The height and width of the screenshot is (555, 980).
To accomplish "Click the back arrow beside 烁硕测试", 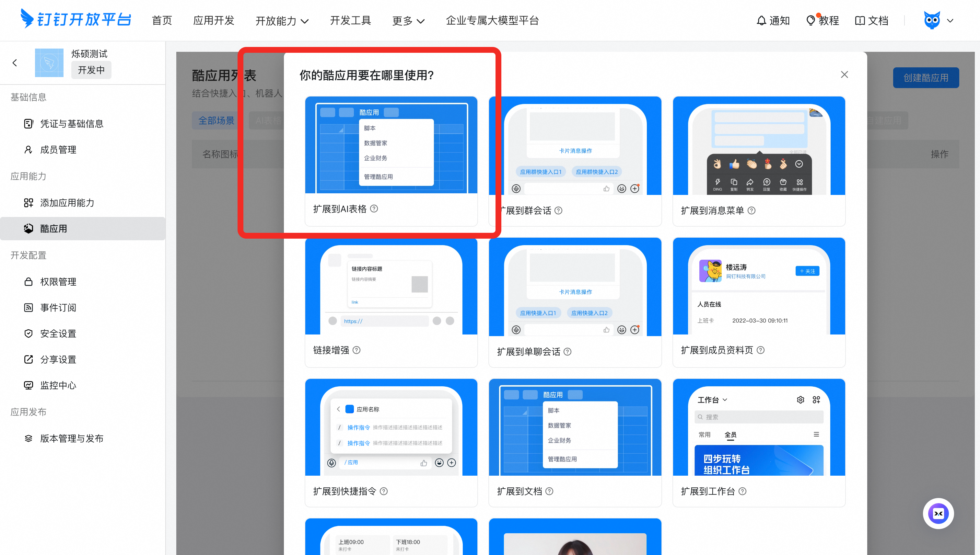I will [x=15, y=63].
